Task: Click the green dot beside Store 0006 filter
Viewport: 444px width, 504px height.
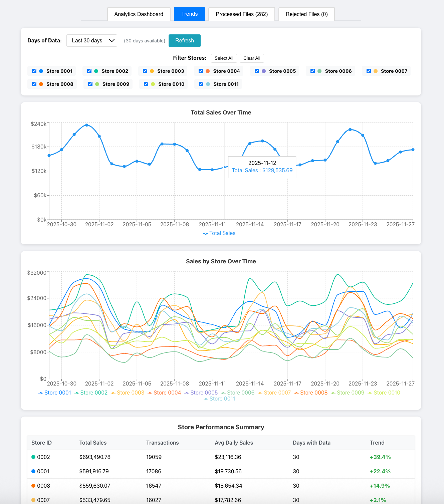Action: (319, 71)
